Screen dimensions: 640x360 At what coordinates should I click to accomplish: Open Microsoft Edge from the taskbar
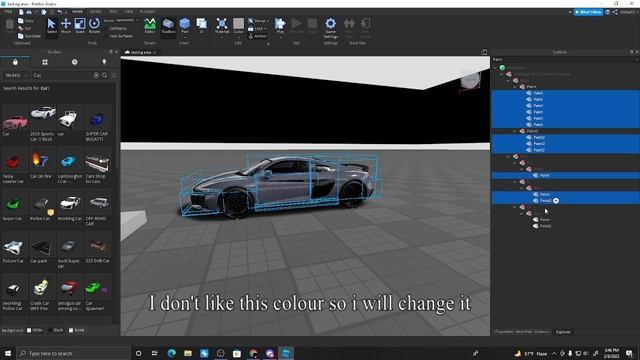(x=171, y=353)
